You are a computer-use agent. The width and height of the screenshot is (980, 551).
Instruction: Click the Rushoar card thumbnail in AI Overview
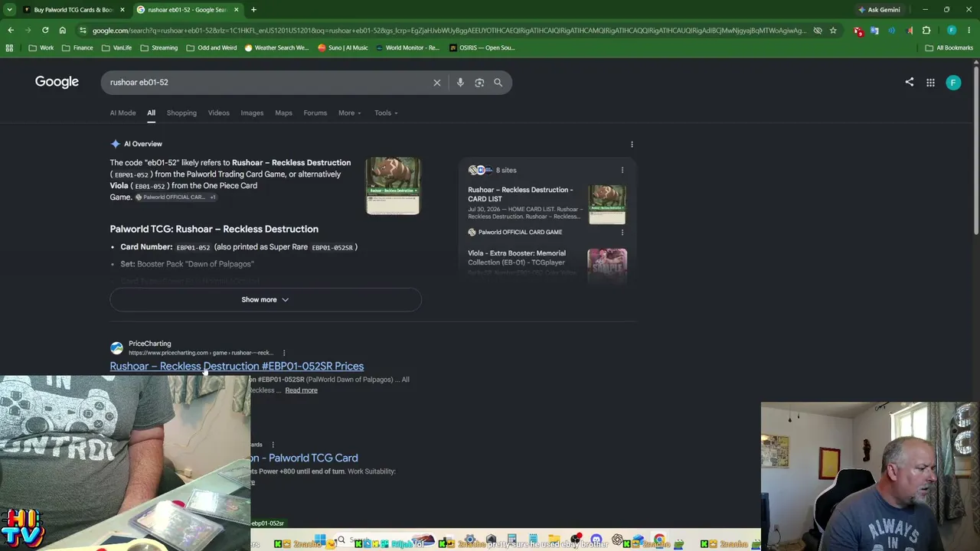point(393,186)
